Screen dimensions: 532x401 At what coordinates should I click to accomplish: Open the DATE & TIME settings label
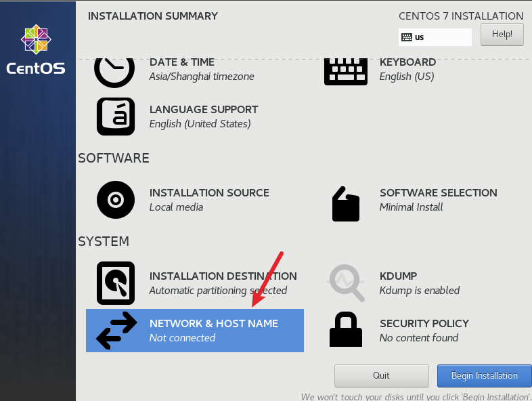(182, 62)
